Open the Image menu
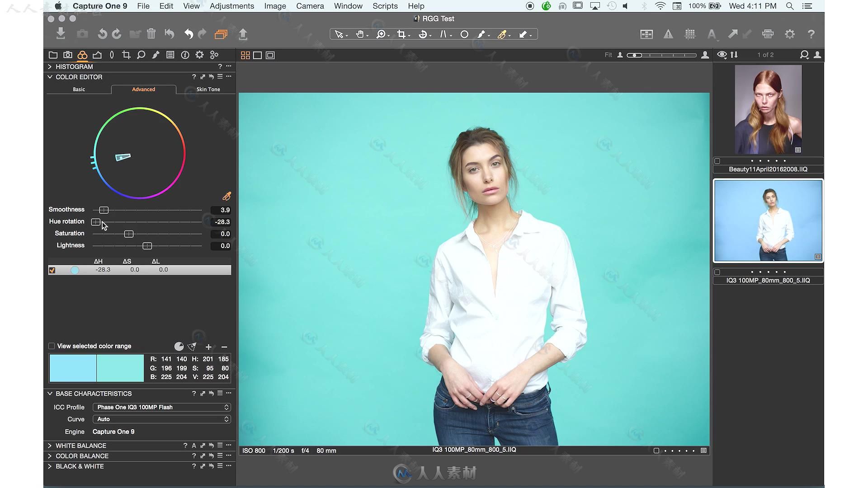The width and height of the screenshot is (868, 488). (x=275, y=6)
